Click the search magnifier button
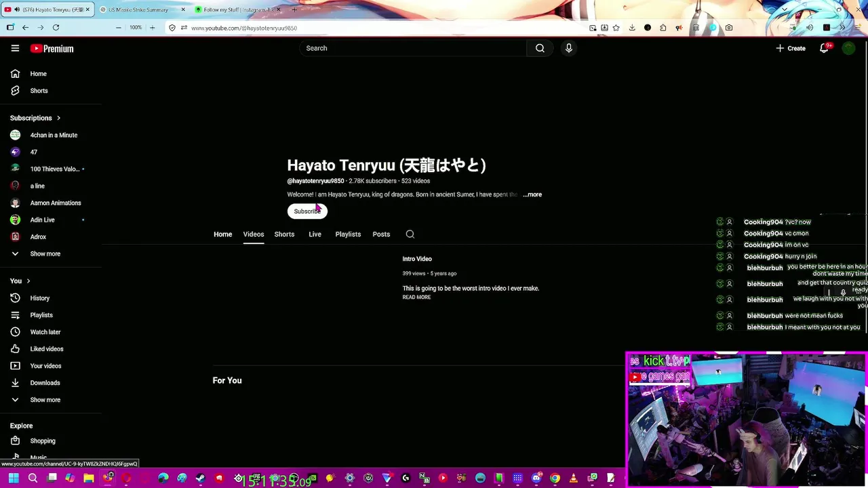 click(540, 48)
